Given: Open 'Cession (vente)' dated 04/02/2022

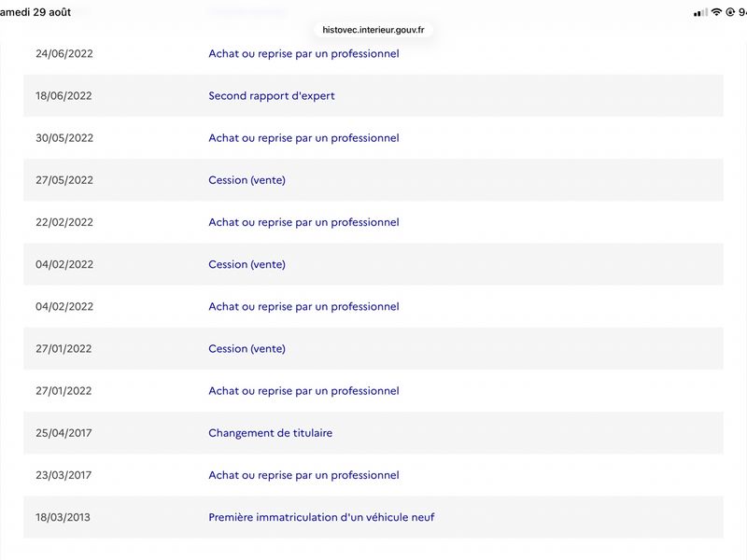Looking at the screenshot, I should [247, 264].
